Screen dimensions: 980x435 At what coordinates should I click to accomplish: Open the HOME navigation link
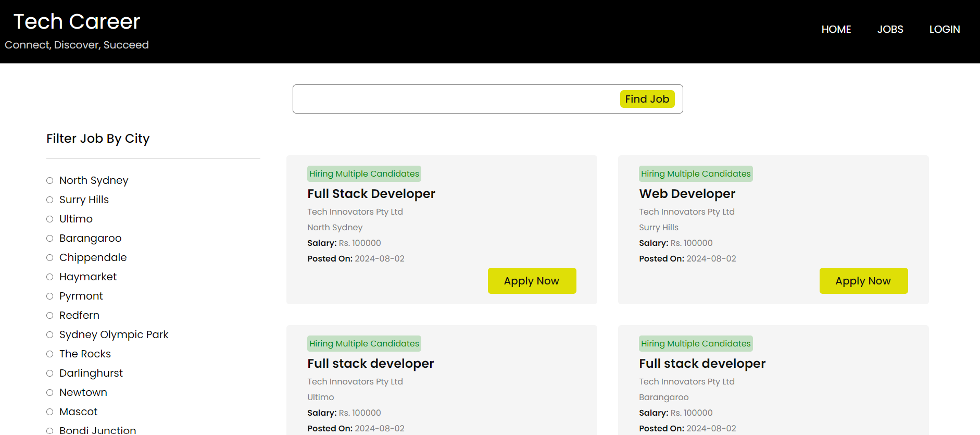tap(836, 30)
